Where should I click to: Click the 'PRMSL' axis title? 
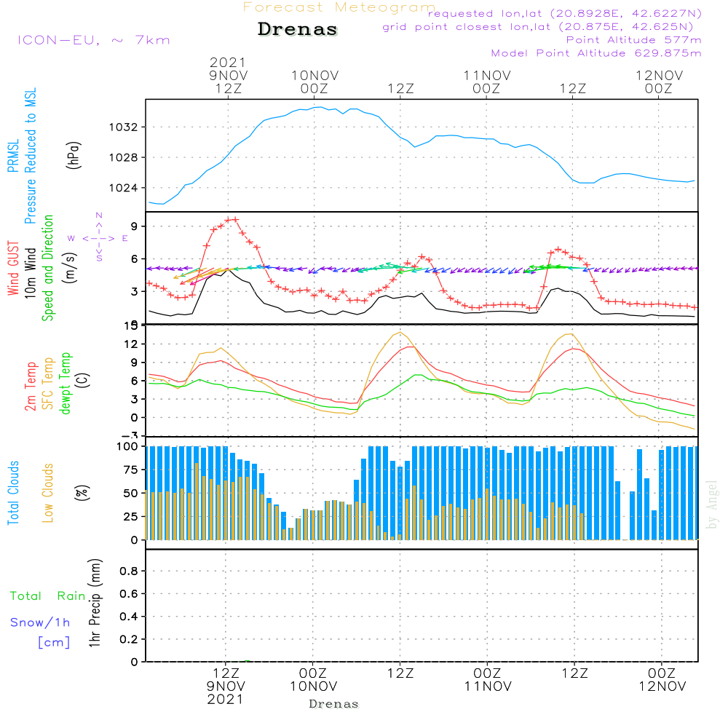[x=13, y=155]
